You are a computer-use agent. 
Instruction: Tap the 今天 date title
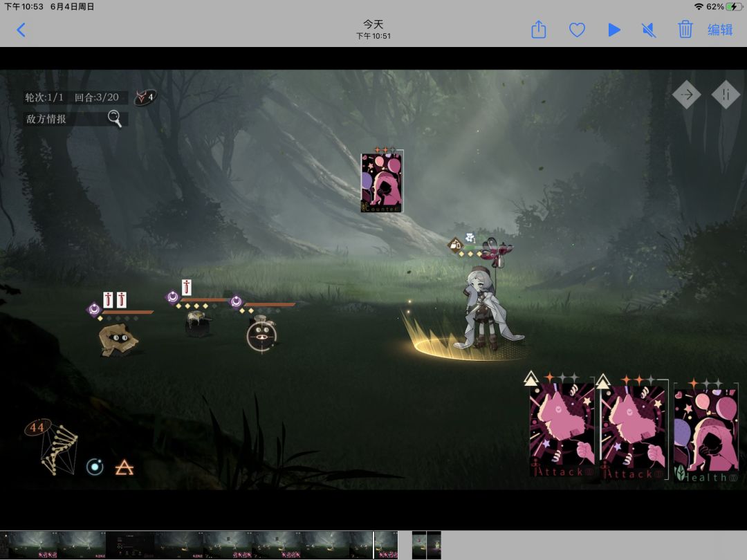[x=373, y=24]
